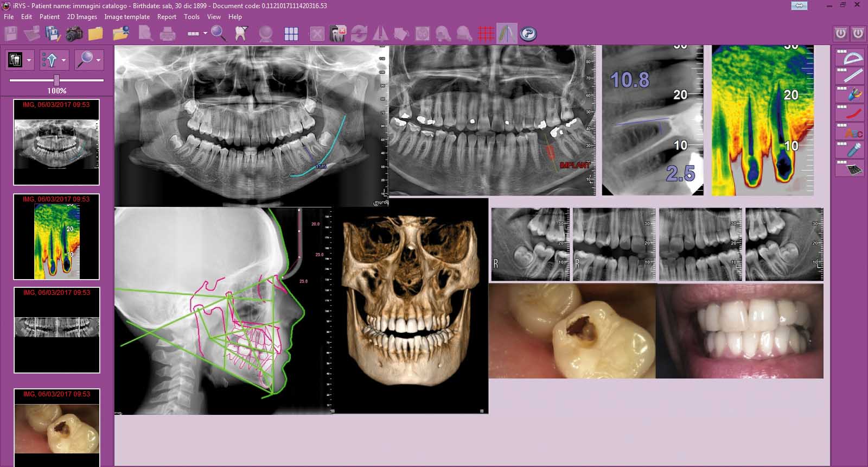Toggle the first power button at top right
The height and width of the screenshot is (467, 868).
(840, 34)
